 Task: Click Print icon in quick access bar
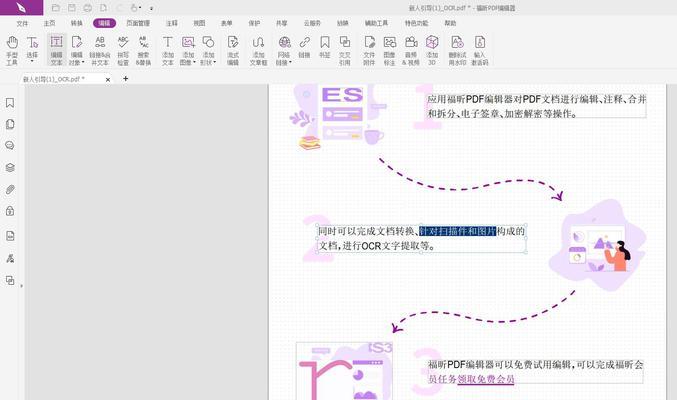pyautogui.click(x=88, y=8)
